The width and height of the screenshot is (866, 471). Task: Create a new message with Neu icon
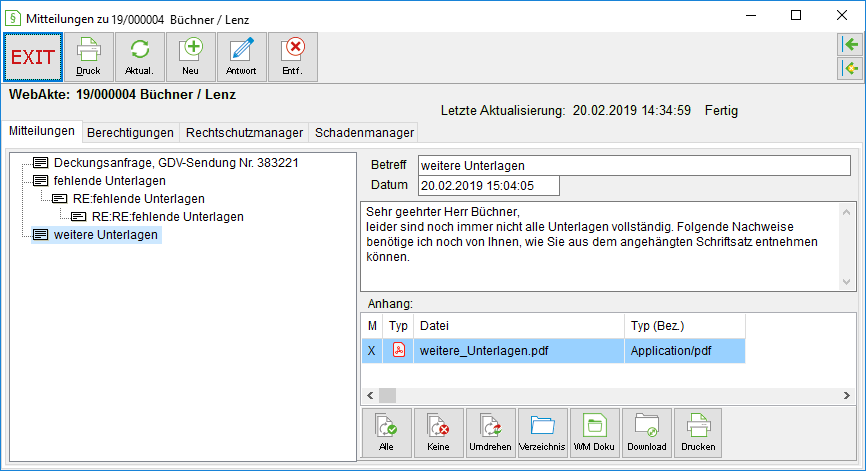(191, 57)
